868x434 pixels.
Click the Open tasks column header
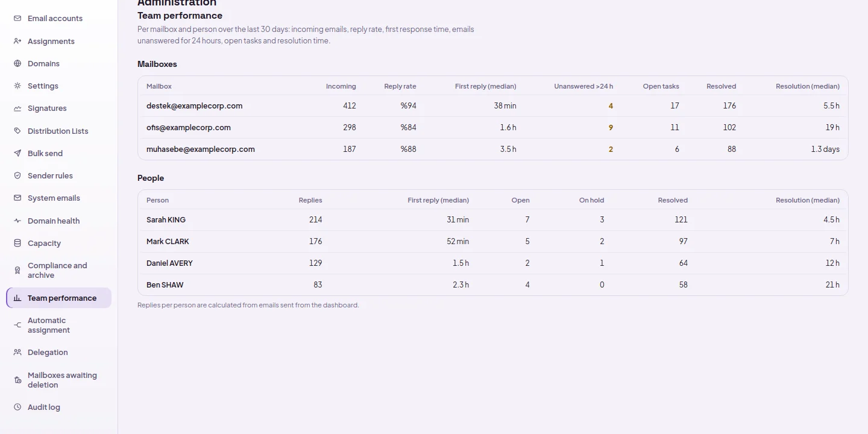[x=661, y=86]
